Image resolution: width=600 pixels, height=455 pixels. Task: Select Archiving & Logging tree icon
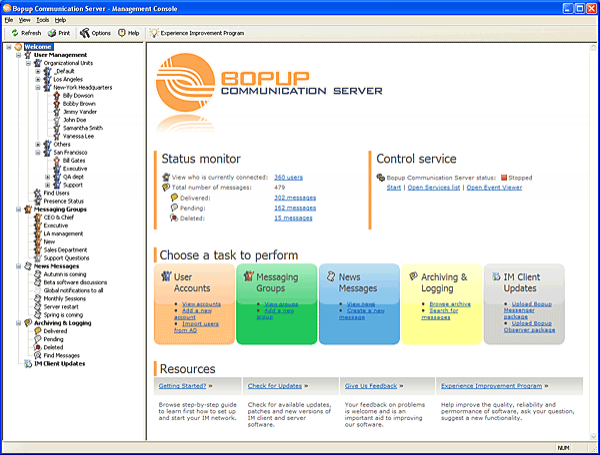tap(28, 323)
